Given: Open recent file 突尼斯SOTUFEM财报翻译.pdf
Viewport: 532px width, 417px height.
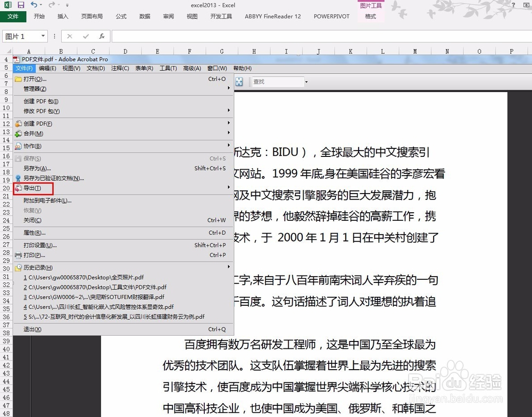Looking at the screenshot, I should (x=123, y=297).
